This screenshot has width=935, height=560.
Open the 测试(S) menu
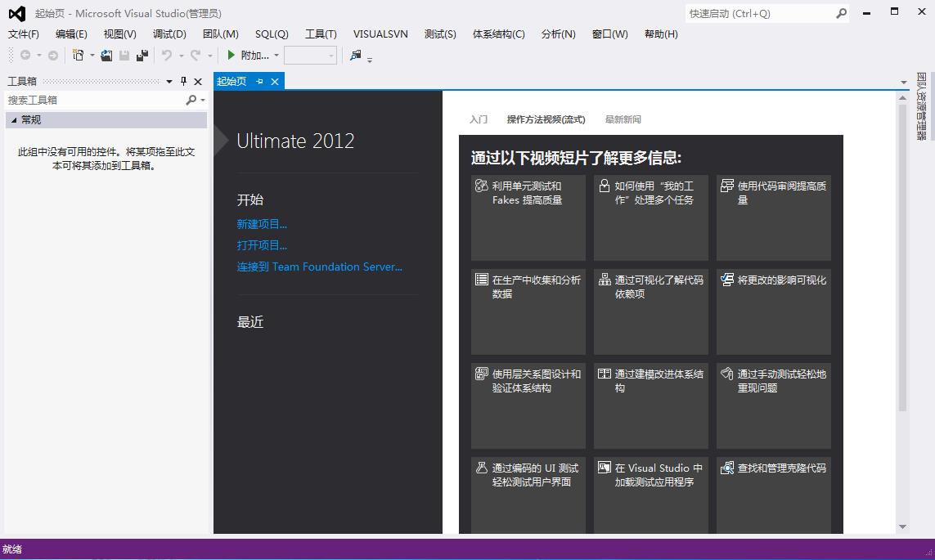click(x=440, y=34)
